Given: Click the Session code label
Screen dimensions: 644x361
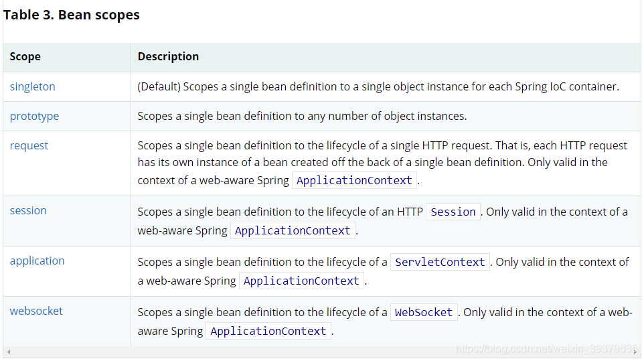Looking at the screenshot, I should coord(453,212).
